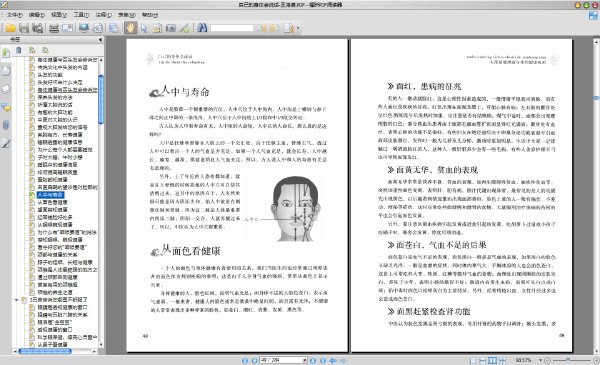Open the Attachments paperclip panel
This screenshot has height=365, width=600.
pyautogui.click(x=6, y=125)
